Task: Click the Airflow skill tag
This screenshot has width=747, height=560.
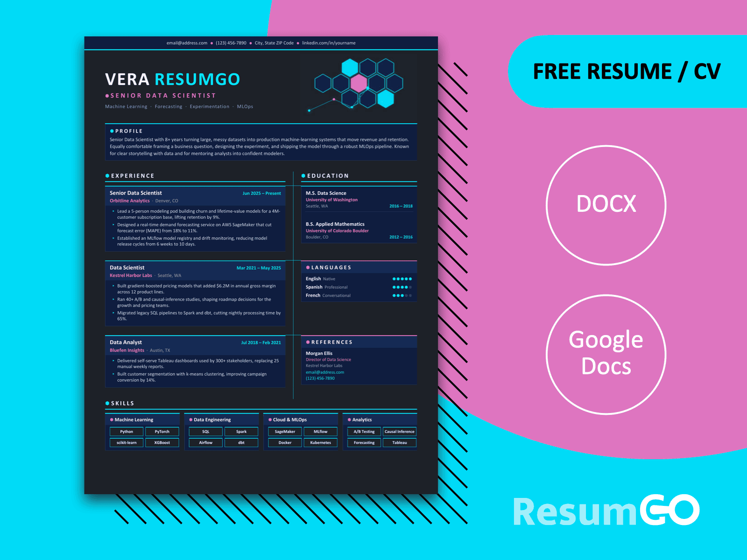Action: 206,443
